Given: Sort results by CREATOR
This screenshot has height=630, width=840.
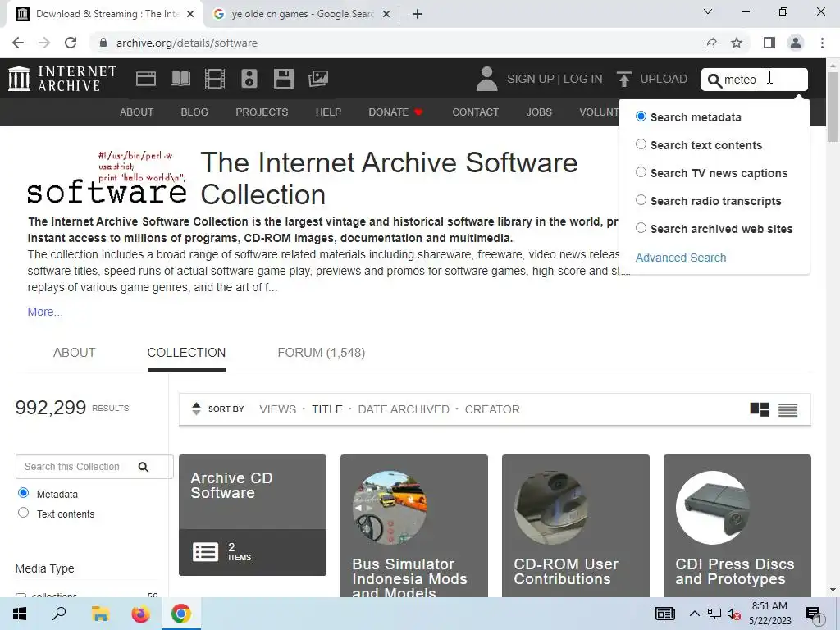Looking at the screenshot, I should coord(492,409).
